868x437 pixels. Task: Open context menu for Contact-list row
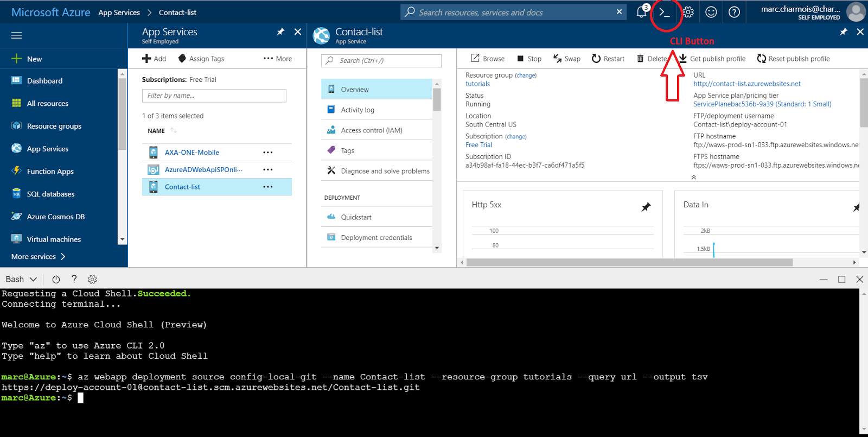[268, 187]
